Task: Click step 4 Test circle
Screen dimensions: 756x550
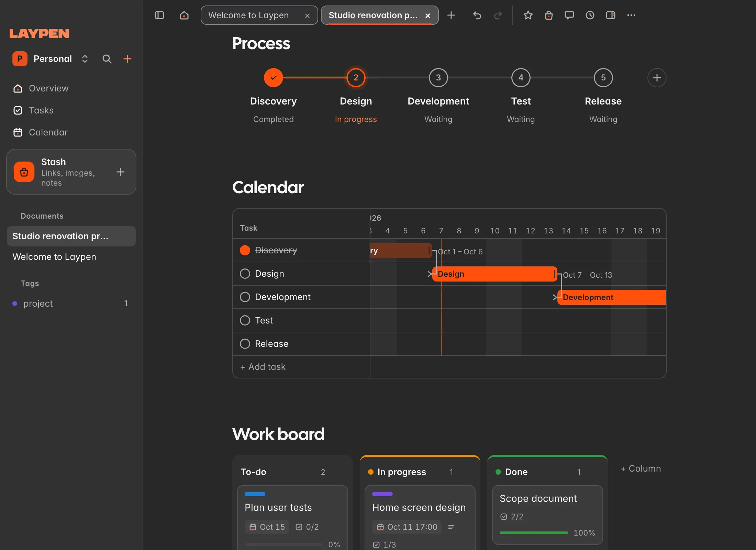Action: pyautogui.click(x=521, y=78)
